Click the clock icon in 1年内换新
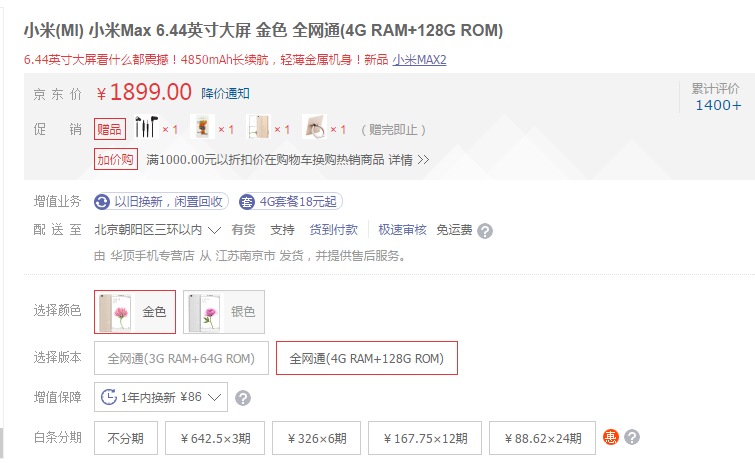This screenshot has width=755, height=463. click(109, 397)
